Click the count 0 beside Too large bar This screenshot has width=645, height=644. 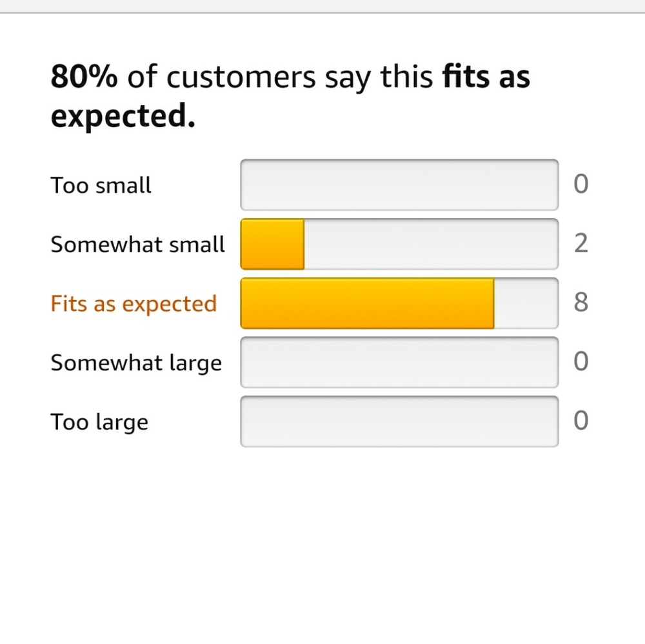[x=580, y=422]
